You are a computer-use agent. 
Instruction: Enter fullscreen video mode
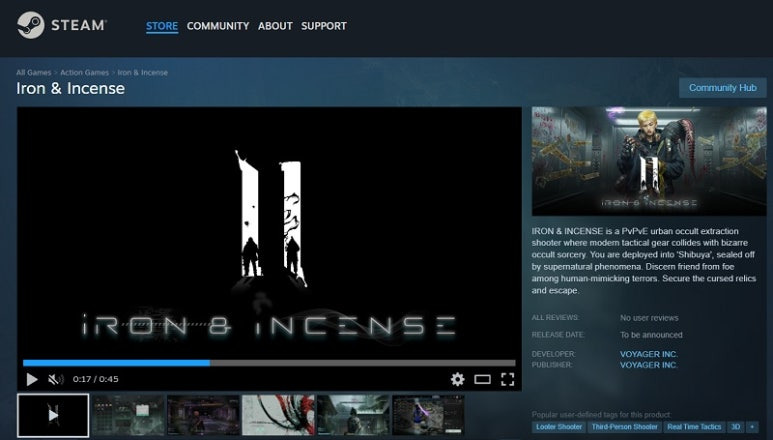[x=507, y=379]
